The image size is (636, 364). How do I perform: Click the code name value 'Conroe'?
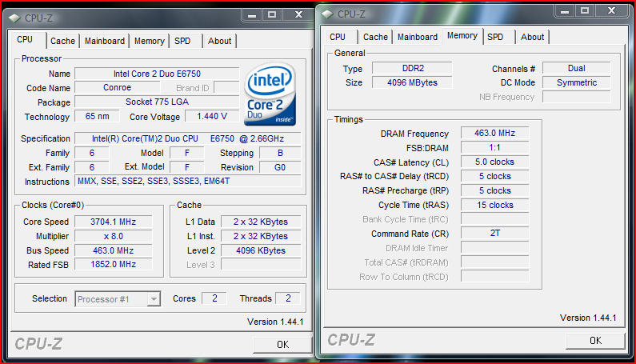pyautogui.click(x=118, y=88)
